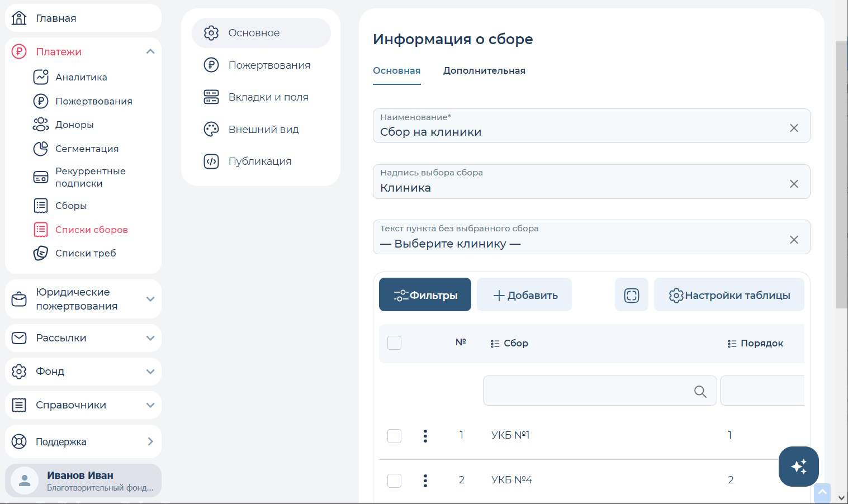The width and height of the screenshot is (848, 504).
Task: Expand the Справочники chevron
Action: click(150, 405)
